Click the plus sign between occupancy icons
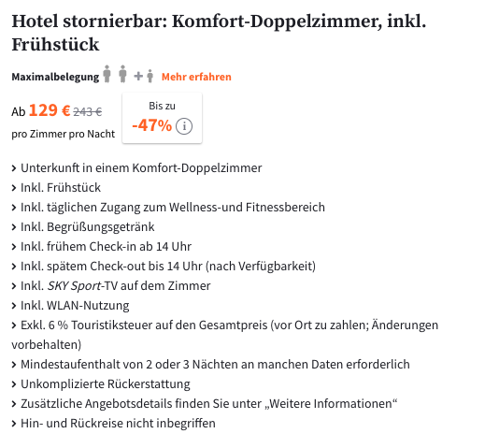Image resolution: width=499 pixels, height=448 pixels. coord(138,76)
